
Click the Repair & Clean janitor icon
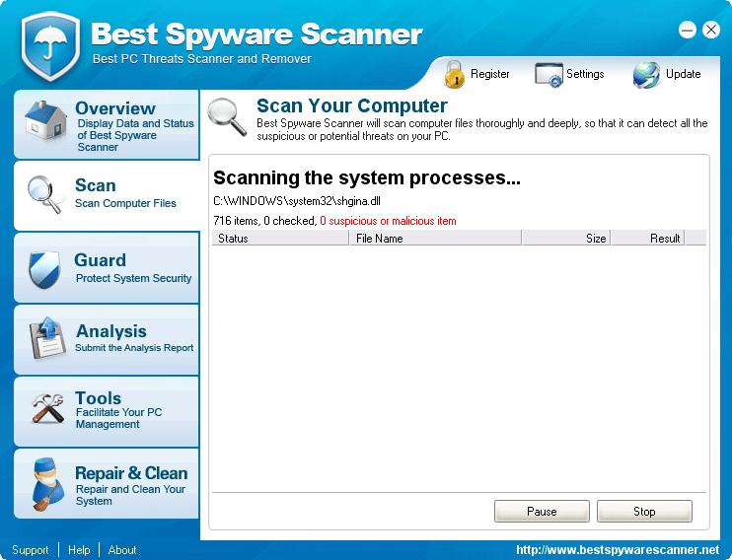(47, 483)
